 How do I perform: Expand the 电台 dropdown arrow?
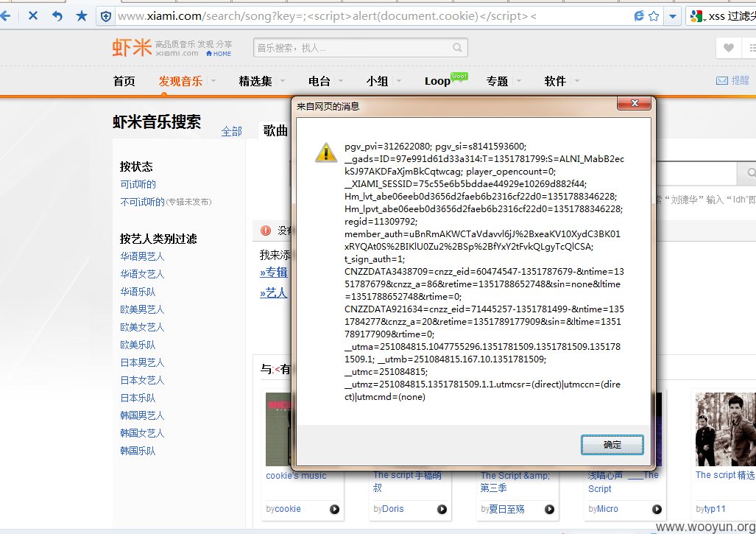click(340, 80)
